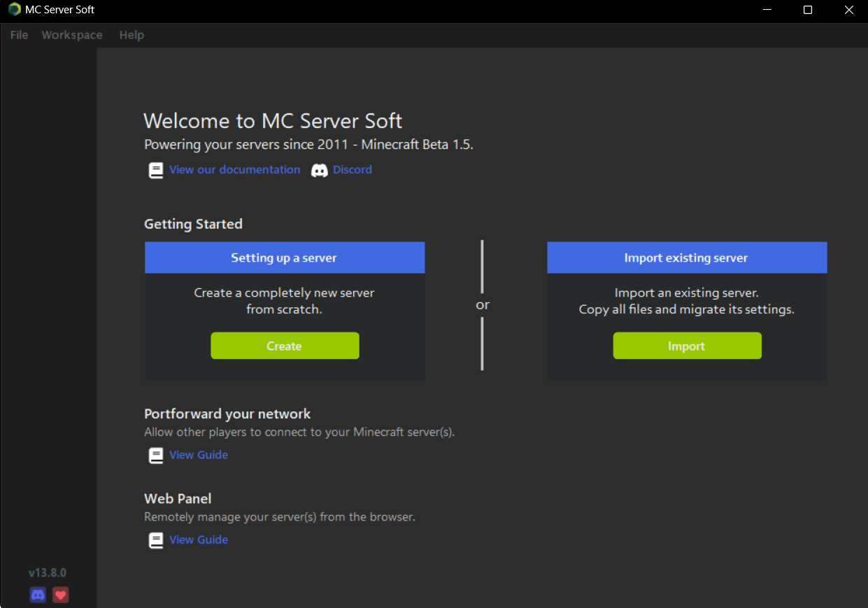The height and width of the screenshot is (608, 868).
Task: Click the Allow other players to connect description
Action: coord(299,432)
